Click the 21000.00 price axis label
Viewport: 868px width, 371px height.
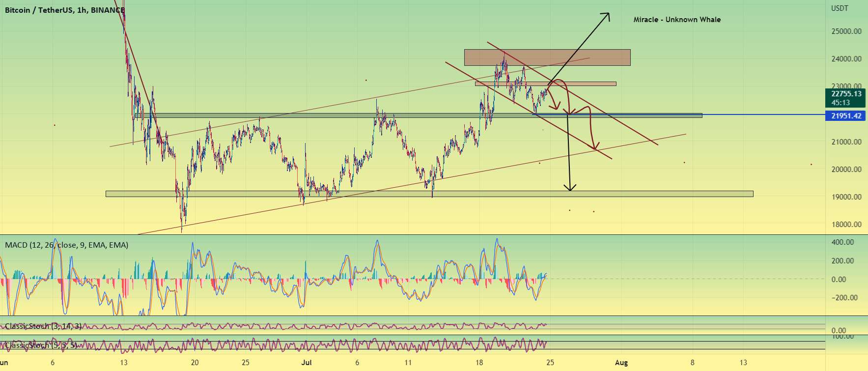click(x=846, y=142)
